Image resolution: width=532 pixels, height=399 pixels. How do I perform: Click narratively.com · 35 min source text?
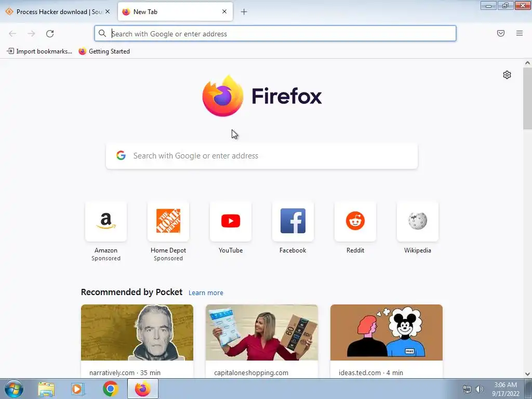tap(125, 373)
